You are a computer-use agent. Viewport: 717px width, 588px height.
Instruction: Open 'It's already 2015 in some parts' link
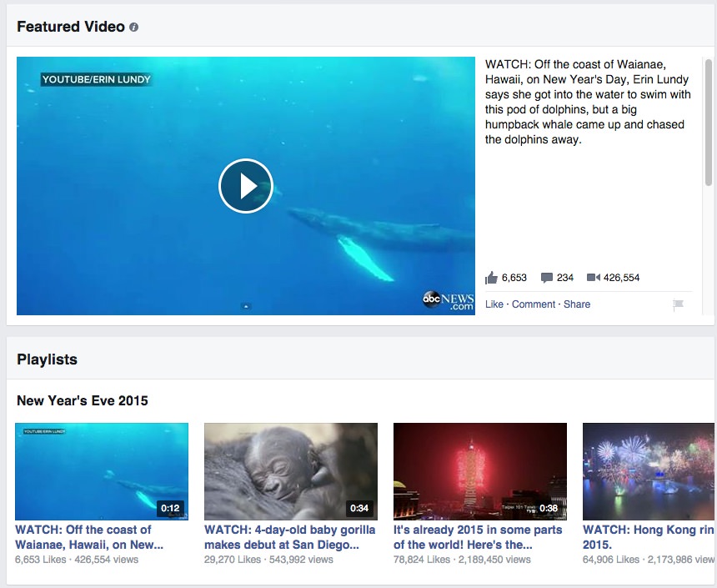click(x=478, y=537)
